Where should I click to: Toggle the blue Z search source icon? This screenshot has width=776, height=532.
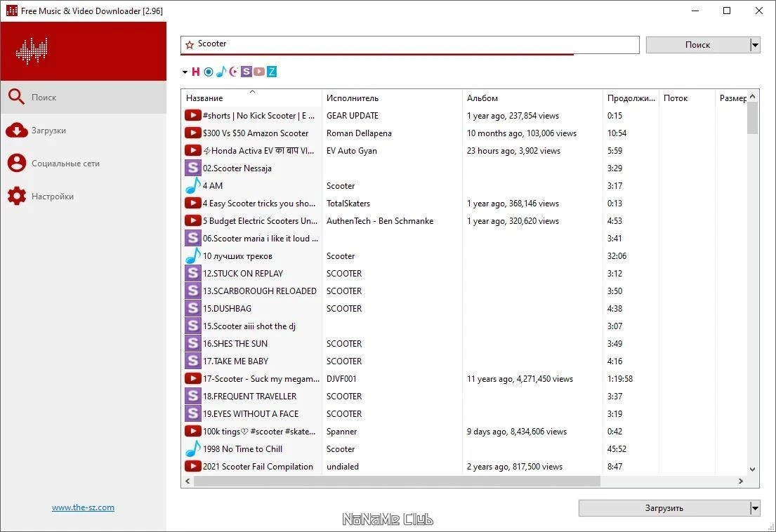tap(272, 72)
